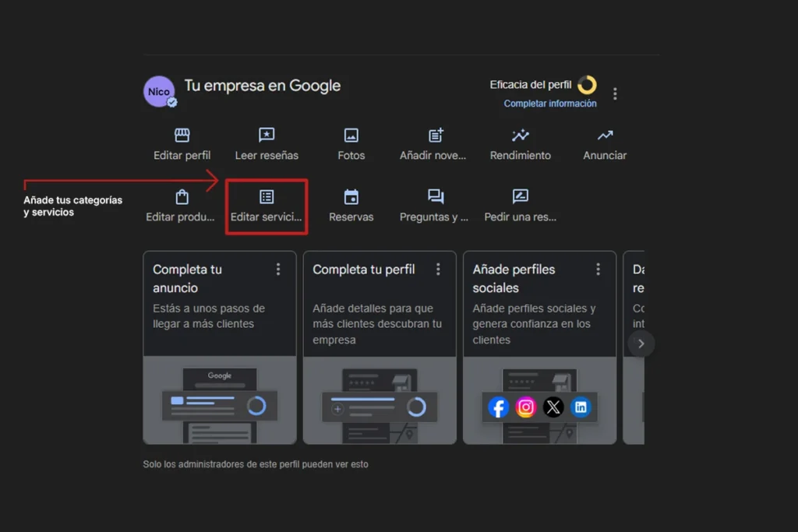Open Editar perfil storefront icon
Viewport: 798px width, 532px height.
click(182, 136)
